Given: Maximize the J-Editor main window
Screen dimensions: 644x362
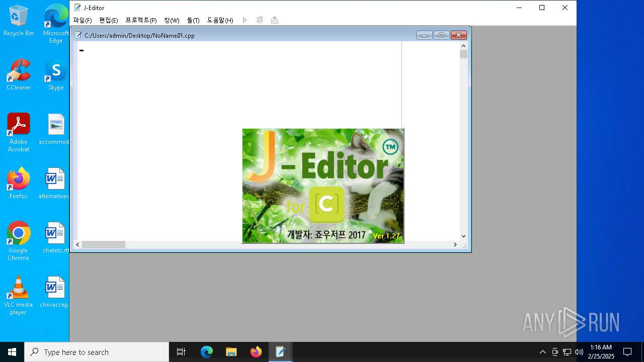Looking at the screenshot, I should click(542, 8).
